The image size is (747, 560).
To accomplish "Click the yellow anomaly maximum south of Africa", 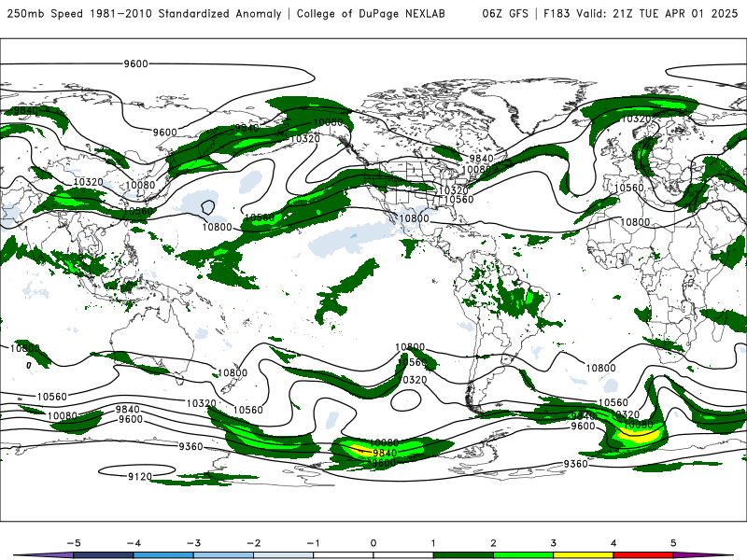I will (x=639, y=434).
